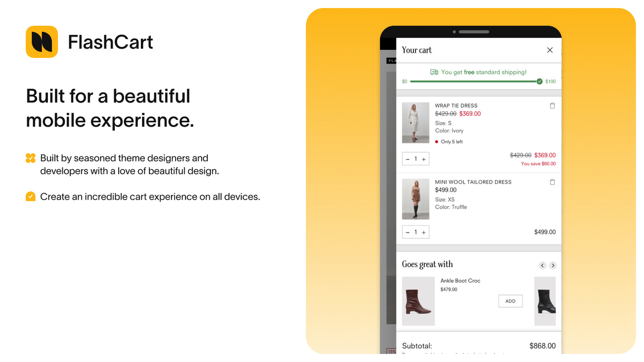Decrease Mini Wool Tailored Dress quantity with minus

pos(408,232)
